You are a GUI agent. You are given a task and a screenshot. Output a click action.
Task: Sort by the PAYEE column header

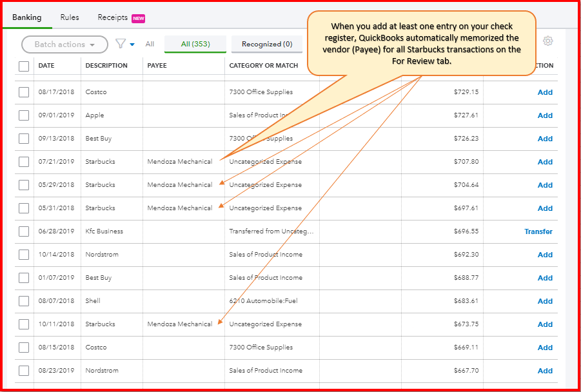point(157,66)
